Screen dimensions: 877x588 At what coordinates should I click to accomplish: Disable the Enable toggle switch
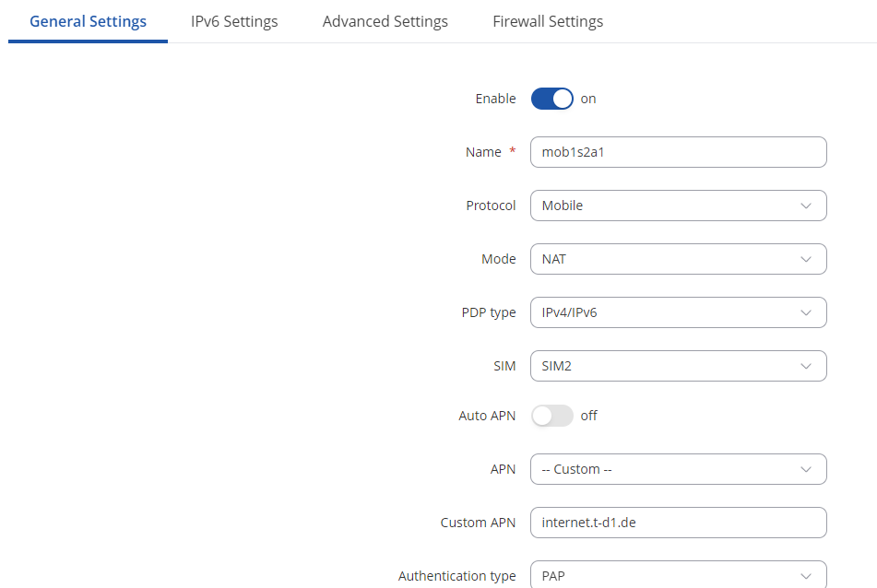pyautogui.click(x=551, y=99)
